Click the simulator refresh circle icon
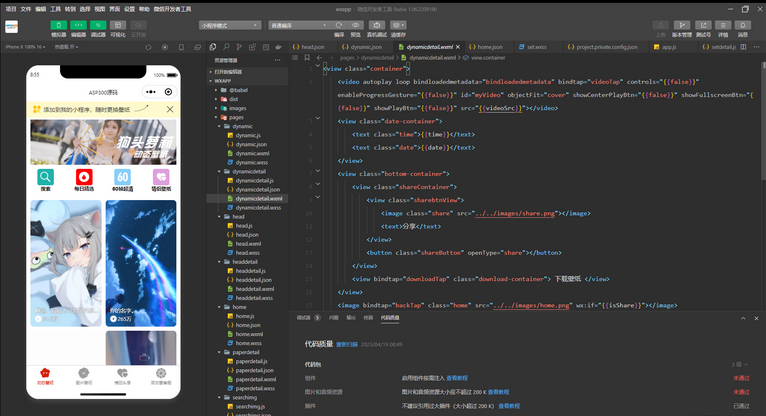The width and height of the screenshot is (766, 416). click(149, 47)
